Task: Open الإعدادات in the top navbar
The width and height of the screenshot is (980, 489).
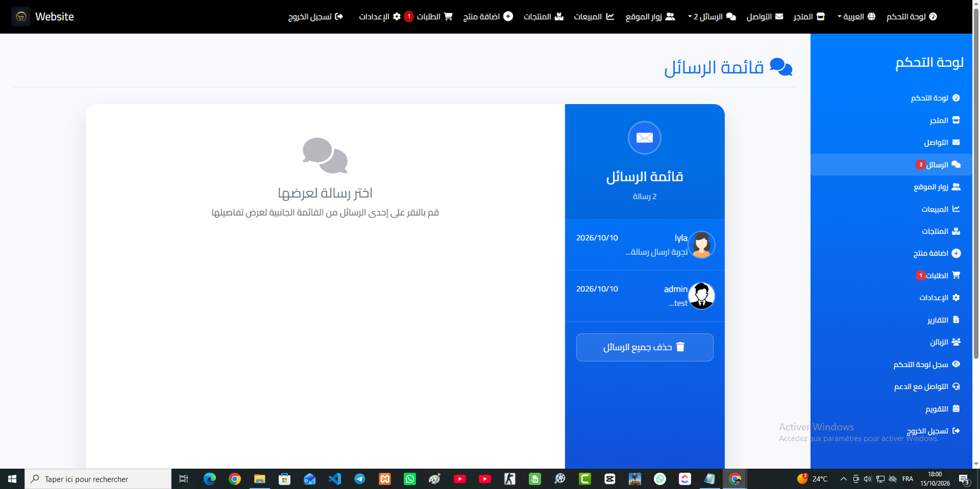Action: [x=380, y=17]
